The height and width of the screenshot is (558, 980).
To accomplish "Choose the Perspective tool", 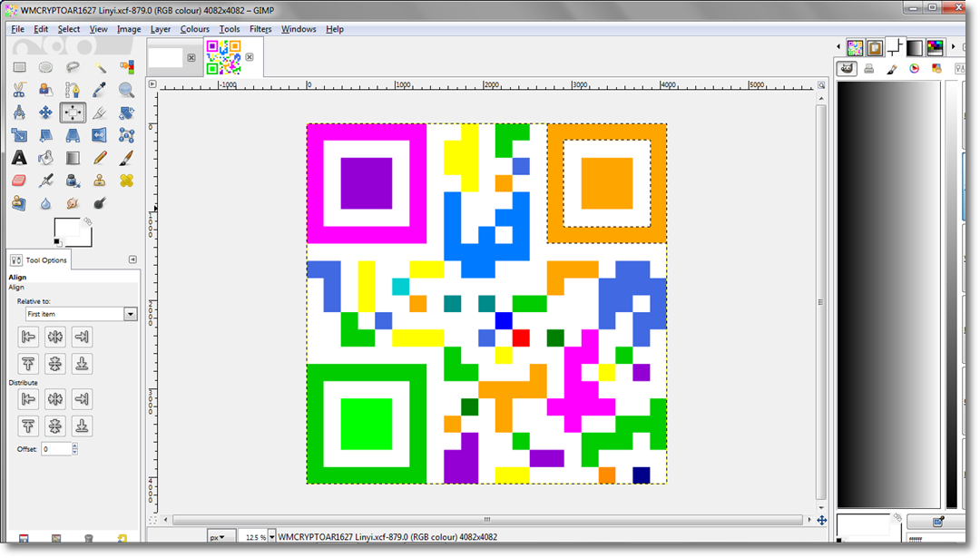I will coord(73,135).
